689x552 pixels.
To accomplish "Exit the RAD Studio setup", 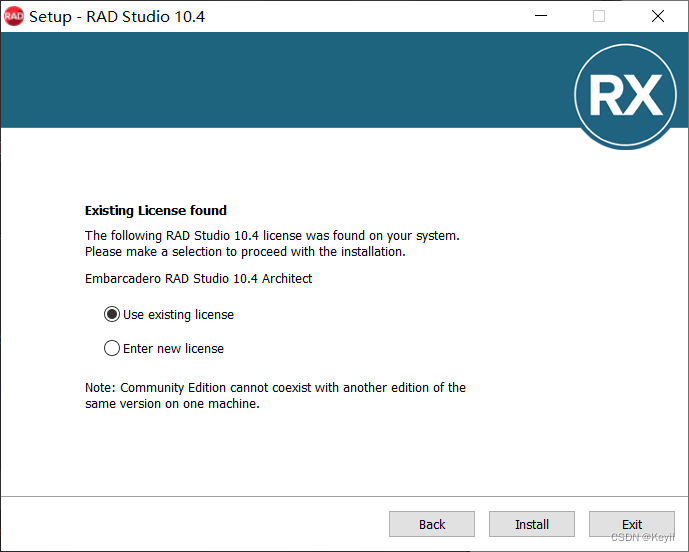I will (x=631, y=524).
